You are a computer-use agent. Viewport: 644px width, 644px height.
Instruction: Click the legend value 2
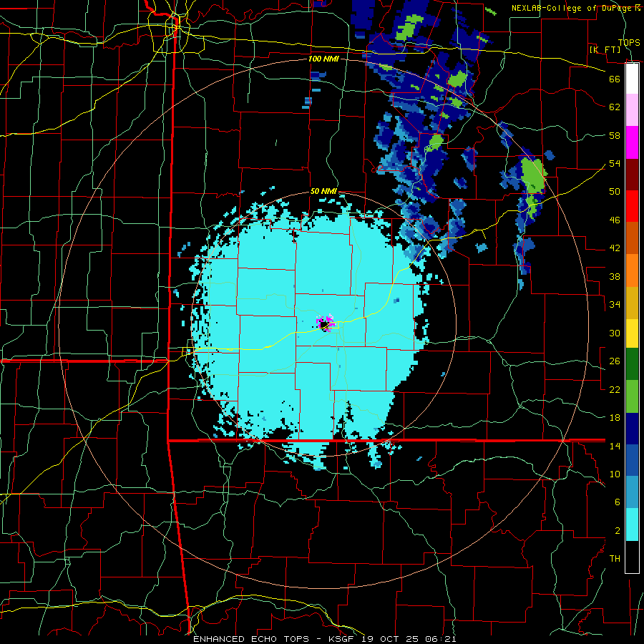point(617,531)
